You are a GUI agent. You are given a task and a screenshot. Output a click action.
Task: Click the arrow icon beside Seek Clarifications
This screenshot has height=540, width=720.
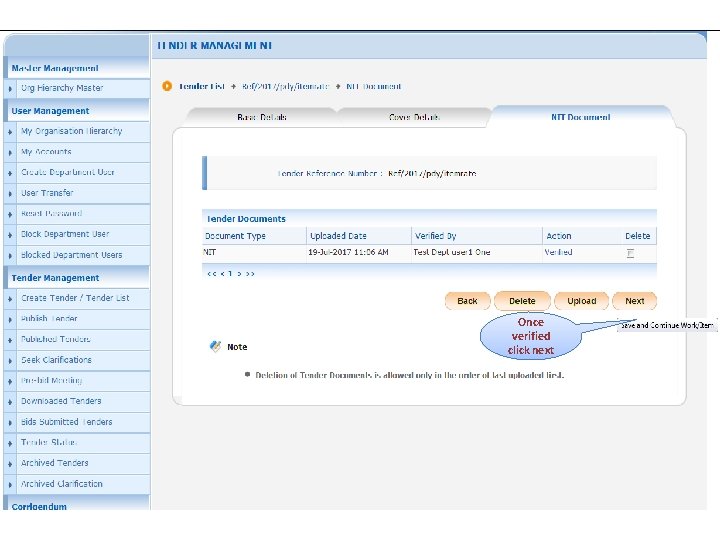(10, 361)
